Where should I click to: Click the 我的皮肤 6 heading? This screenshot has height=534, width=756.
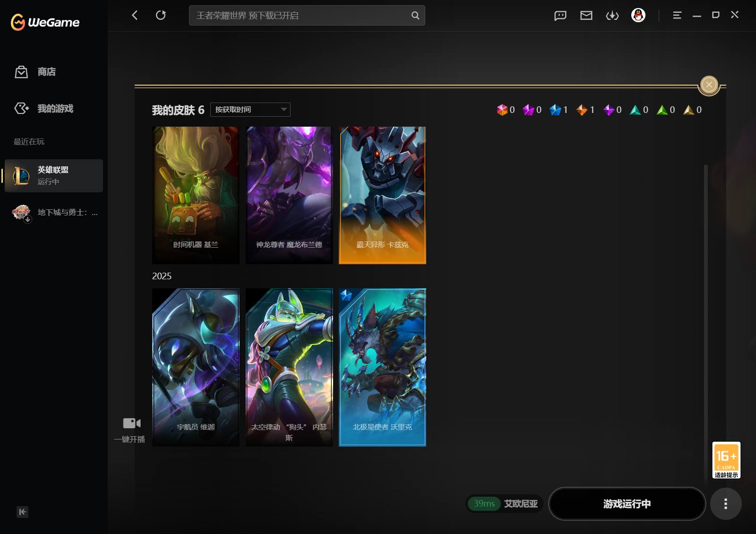tap(178, 110)
